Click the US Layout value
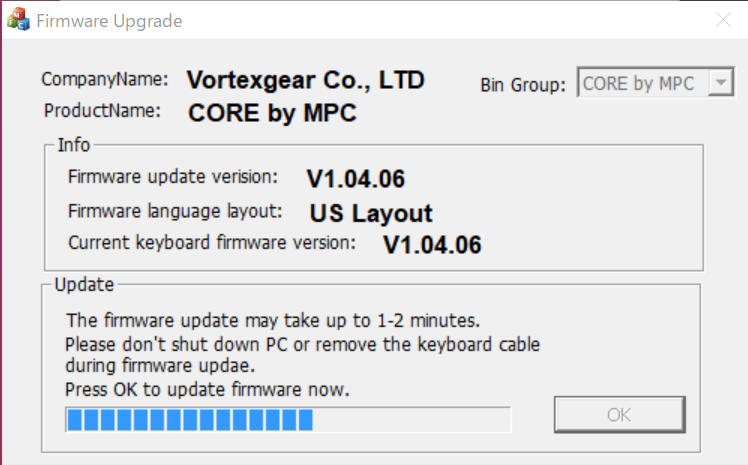This screenshot has height=465, width=748. 371,213
